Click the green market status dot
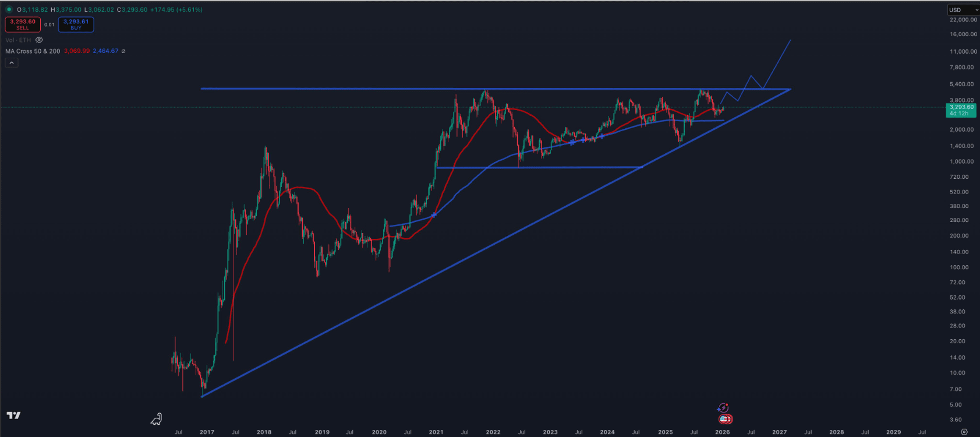980x437 pixels. click(x=9, y=10)
